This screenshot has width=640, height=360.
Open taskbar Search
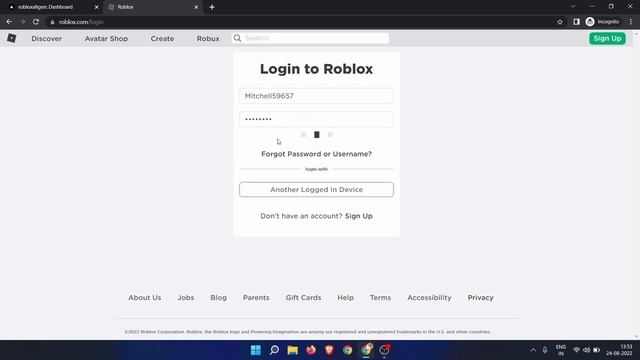pyautogui.click(x=274, y=350)
